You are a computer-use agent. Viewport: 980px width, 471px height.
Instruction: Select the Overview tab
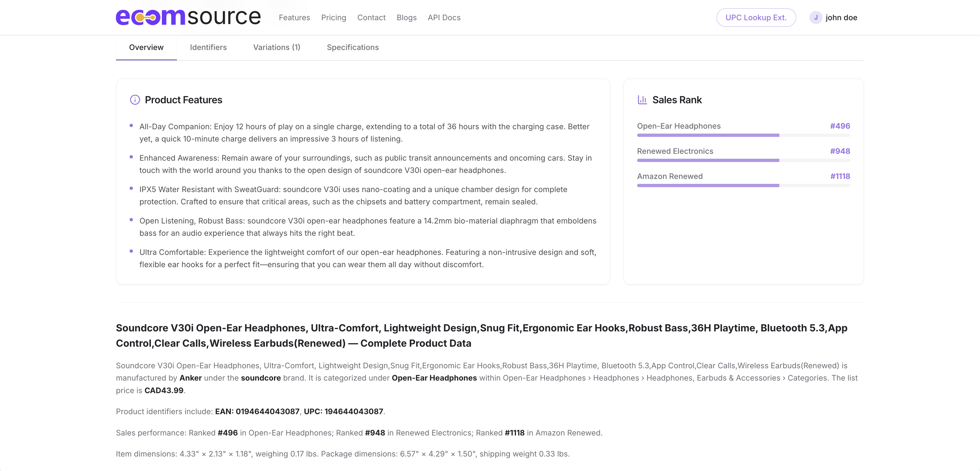[x=146, y=48]
